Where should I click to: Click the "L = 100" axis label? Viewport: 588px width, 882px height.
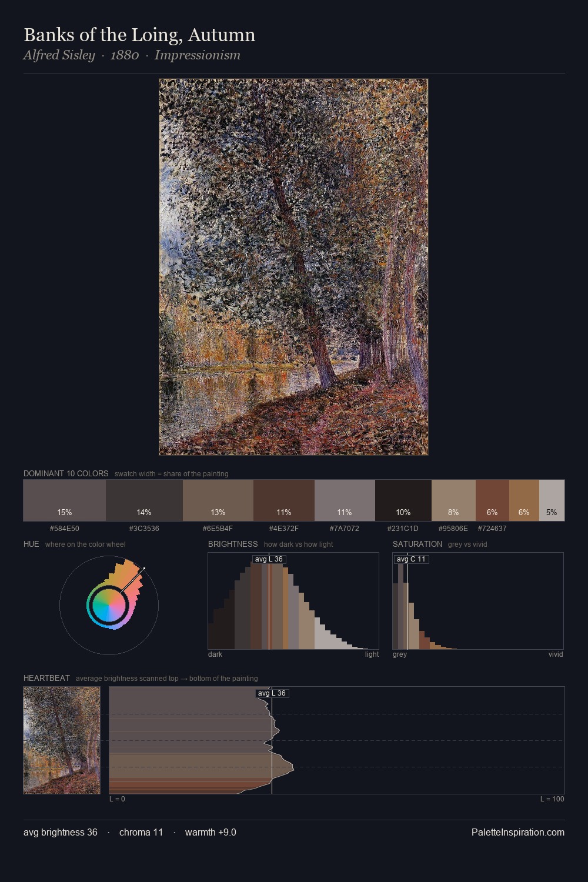(x=552, y=799)
